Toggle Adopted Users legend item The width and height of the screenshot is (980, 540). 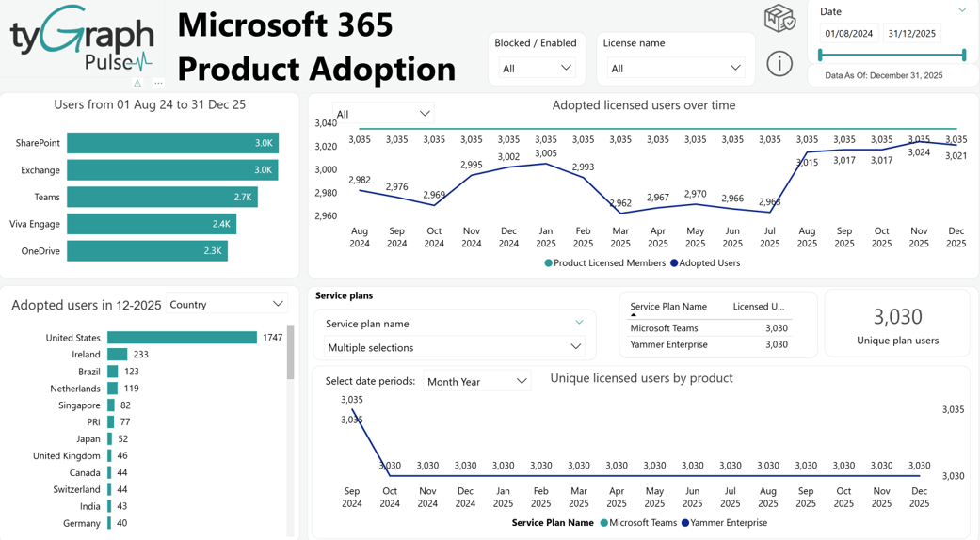pyautogui.click(x=705, y=262)
